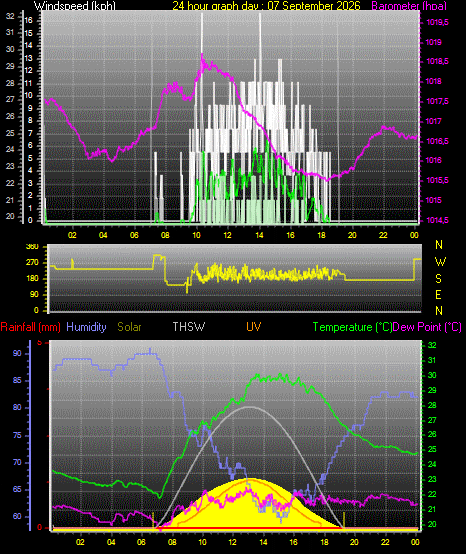The width and height of the screenshot is (466, 554).
Task: Select the E compass label
Action: pyautogui.click(x=438, y=295)
